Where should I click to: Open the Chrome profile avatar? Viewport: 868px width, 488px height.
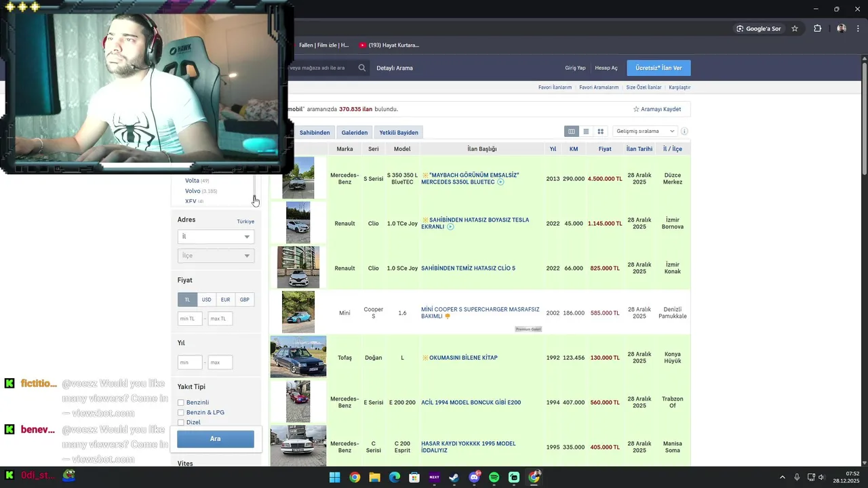(x=842, y=28)
